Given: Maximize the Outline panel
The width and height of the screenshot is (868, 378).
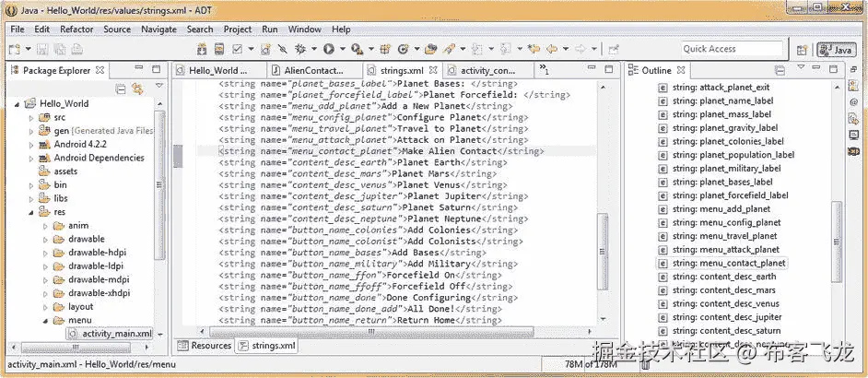Looking at the screenshot, I should click(x=833, y=69).
